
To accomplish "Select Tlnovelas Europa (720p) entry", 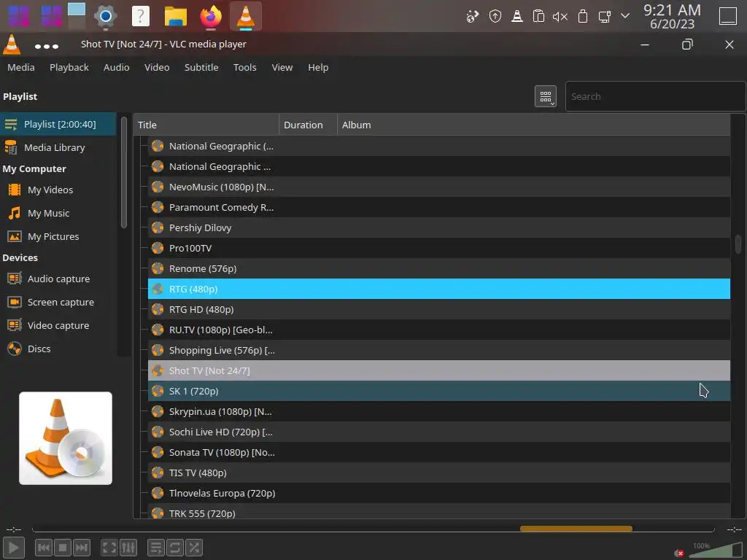I will [438, 494].
